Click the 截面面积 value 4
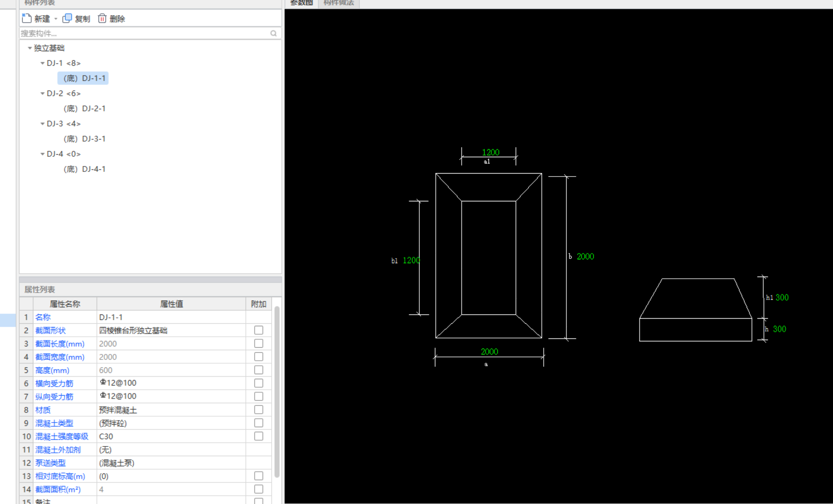Screen dimensions: 833x504 [x=171, y=489]
